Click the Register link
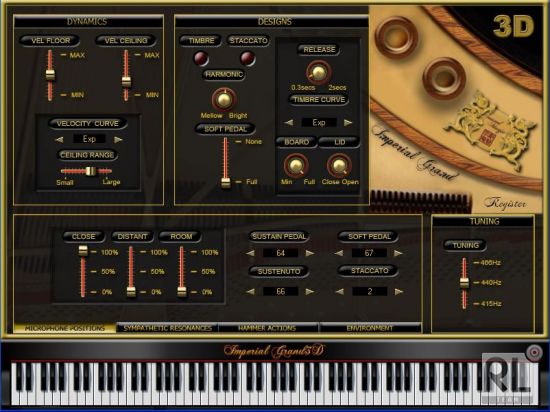Image resolution: width=550 pixels, height=412 pixels. point(505,203)
